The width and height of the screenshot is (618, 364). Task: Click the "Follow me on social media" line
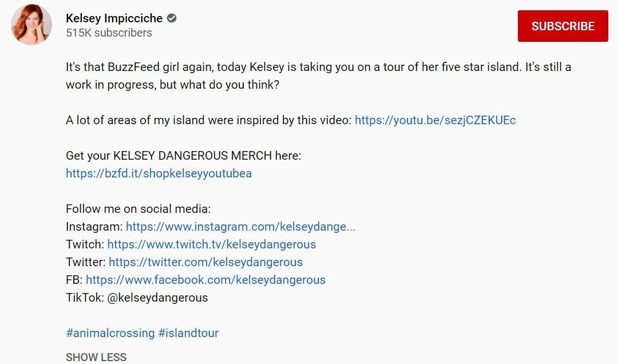click(x=138, y=209)
